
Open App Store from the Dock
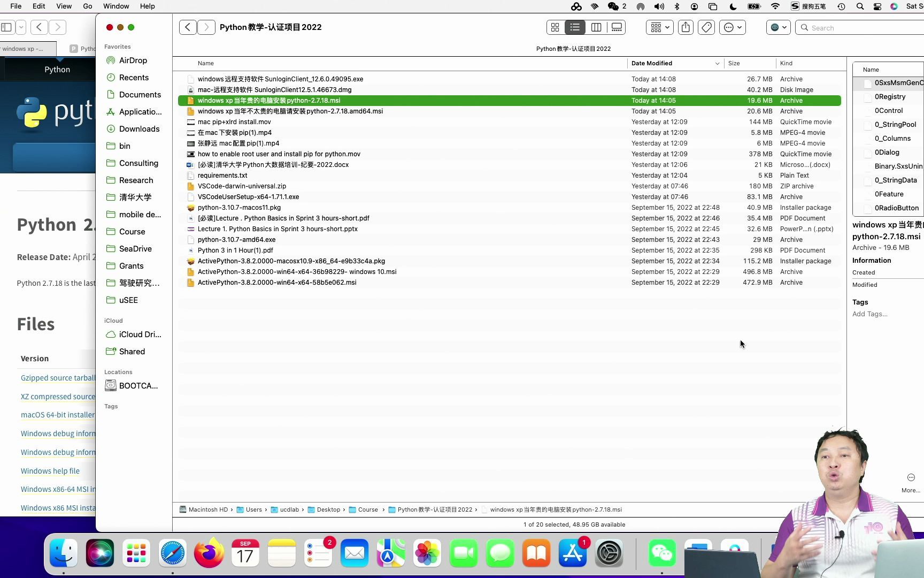(573, 553)
